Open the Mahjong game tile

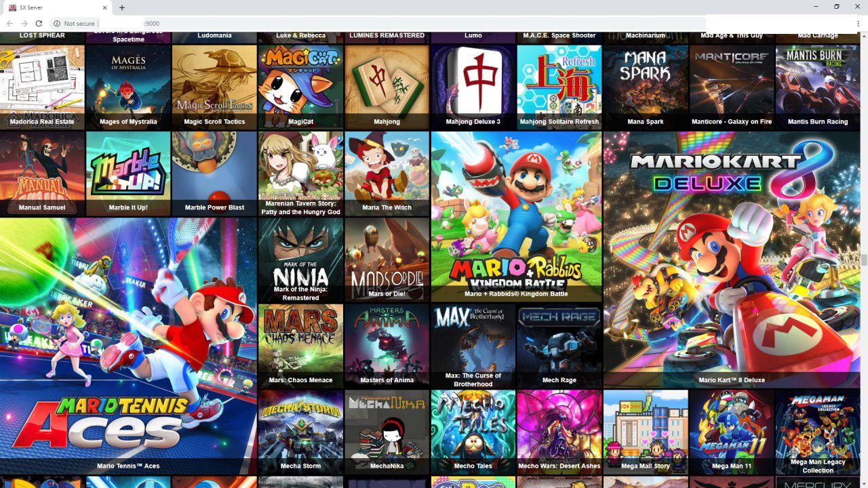point(387,87)
